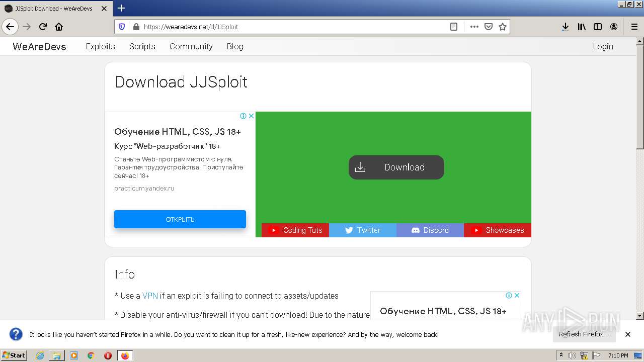The height and width of the screenshot is (362, 644).
Task: Launch Opera from the taskbar
Action: pos(108,355)
